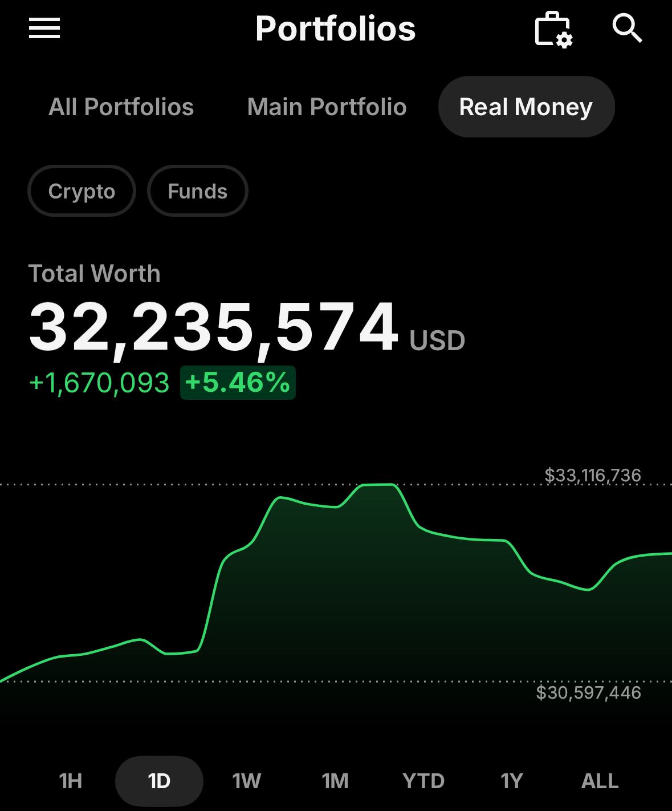Filter by Funds chip
672x811 pixels.
point(197,191)
